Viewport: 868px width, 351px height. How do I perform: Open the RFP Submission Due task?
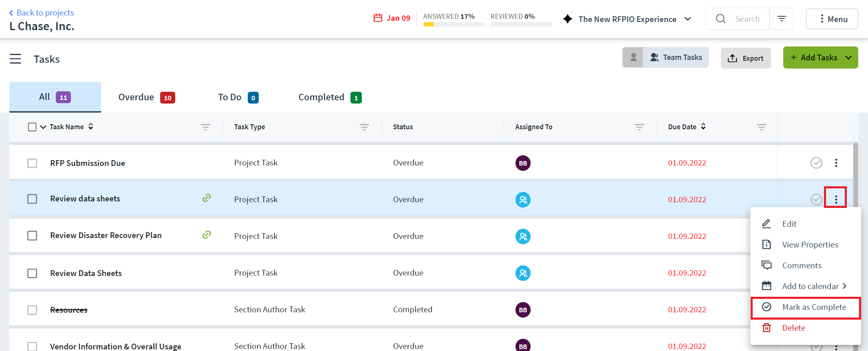[x=88, y=163]
